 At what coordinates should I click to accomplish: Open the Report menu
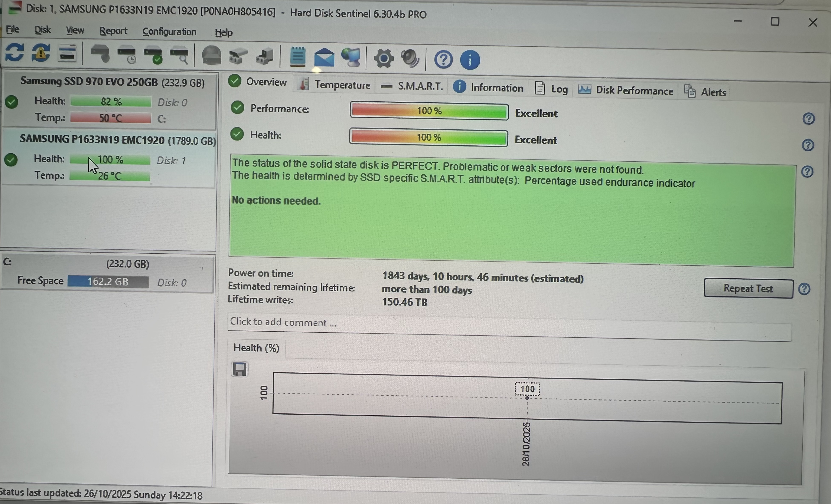[113, 31]
